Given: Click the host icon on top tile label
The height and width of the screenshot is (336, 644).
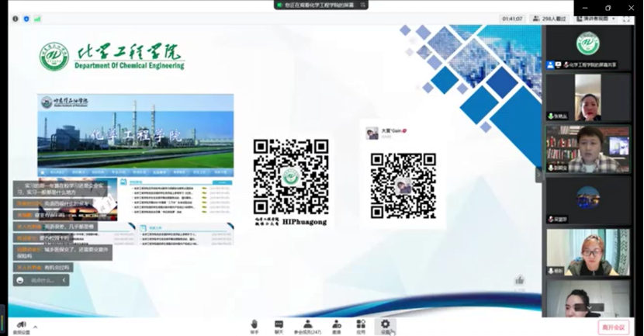Looking at the screenshot, I should pos(550,65).
